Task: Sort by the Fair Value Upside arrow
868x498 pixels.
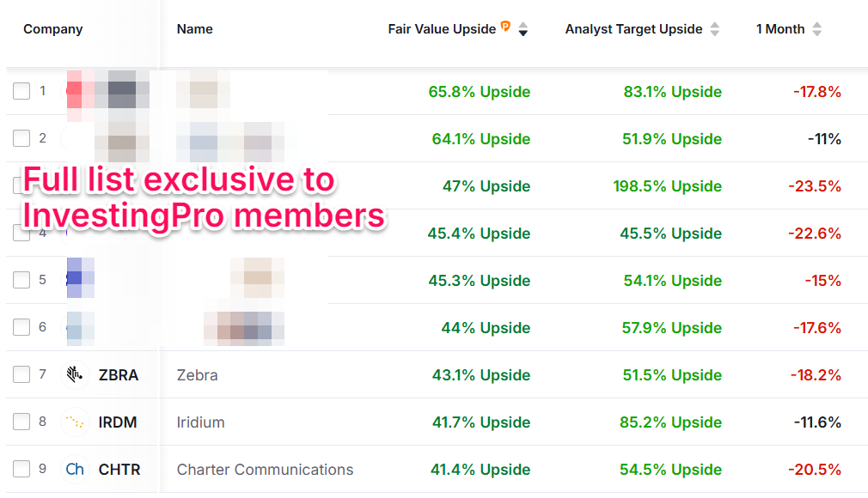Action: [523, 29]
